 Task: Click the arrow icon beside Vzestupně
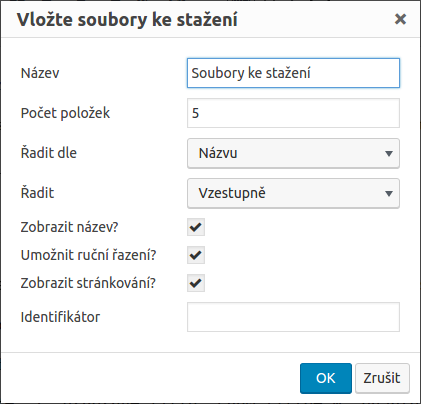click(389, 193)
